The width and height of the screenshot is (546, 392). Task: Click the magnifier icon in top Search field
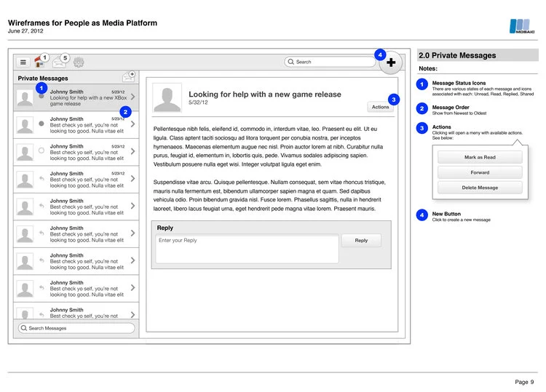290,62
